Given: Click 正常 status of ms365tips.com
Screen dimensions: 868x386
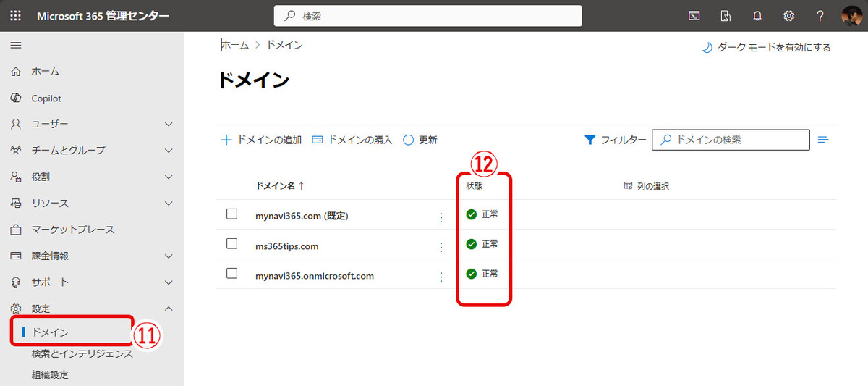Looking at the screenshot, I should tap(482, 244).
